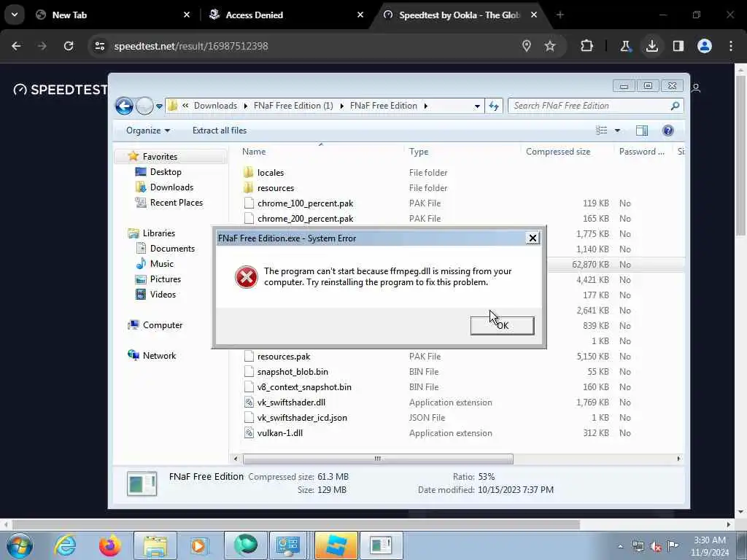Open Firefox from the taskbar
The image size is (747, 560).
(x=109, y=545)
